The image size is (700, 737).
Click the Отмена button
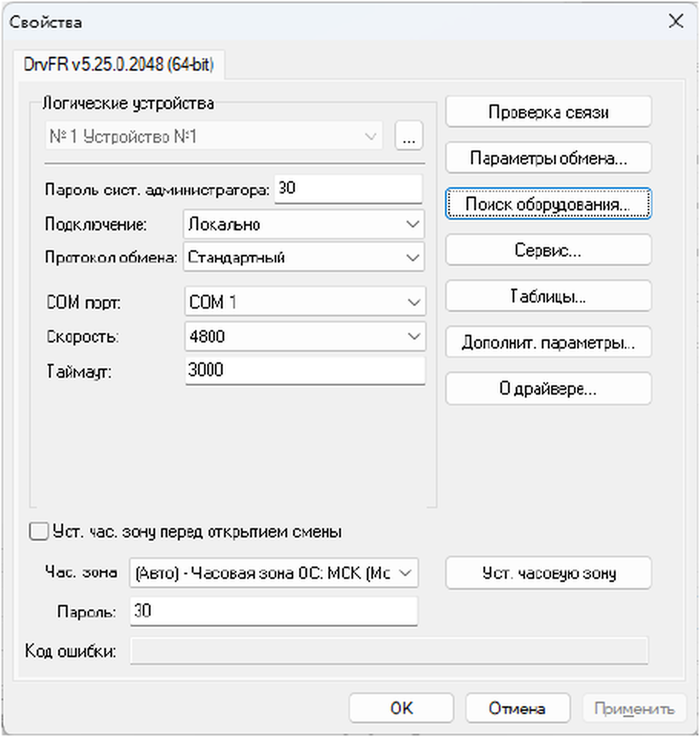pos(518,708)
